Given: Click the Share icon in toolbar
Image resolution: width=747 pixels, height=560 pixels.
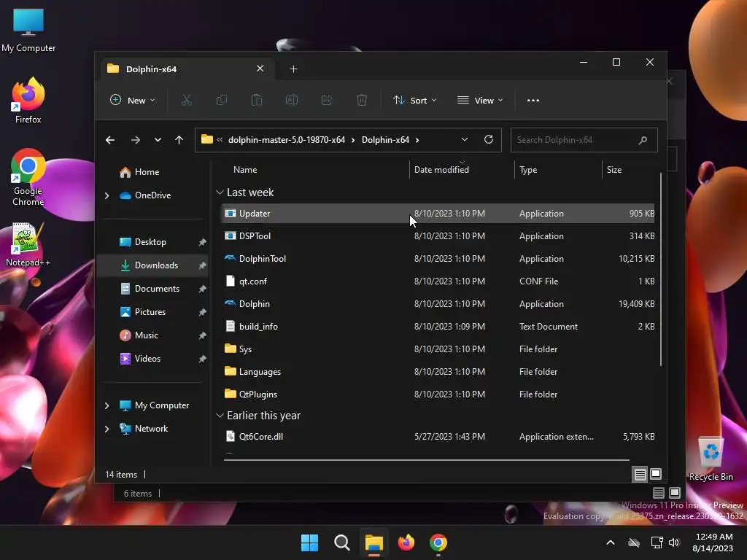Looking at the screenshot, I should tap(327, 101).
